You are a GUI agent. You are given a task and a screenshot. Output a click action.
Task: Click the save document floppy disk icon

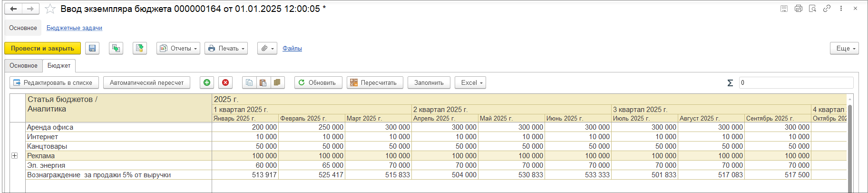(x=92, y=48)
